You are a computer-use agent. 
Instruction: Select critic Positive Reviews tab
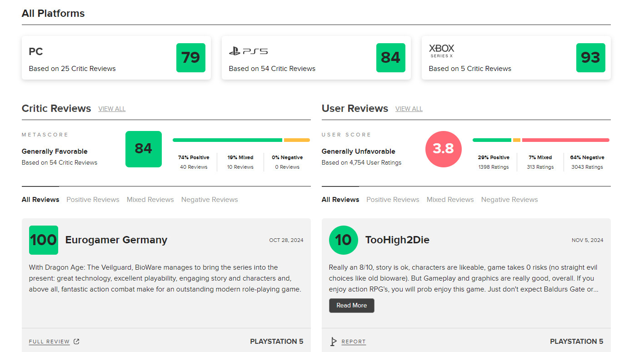[x=93, y=200]
